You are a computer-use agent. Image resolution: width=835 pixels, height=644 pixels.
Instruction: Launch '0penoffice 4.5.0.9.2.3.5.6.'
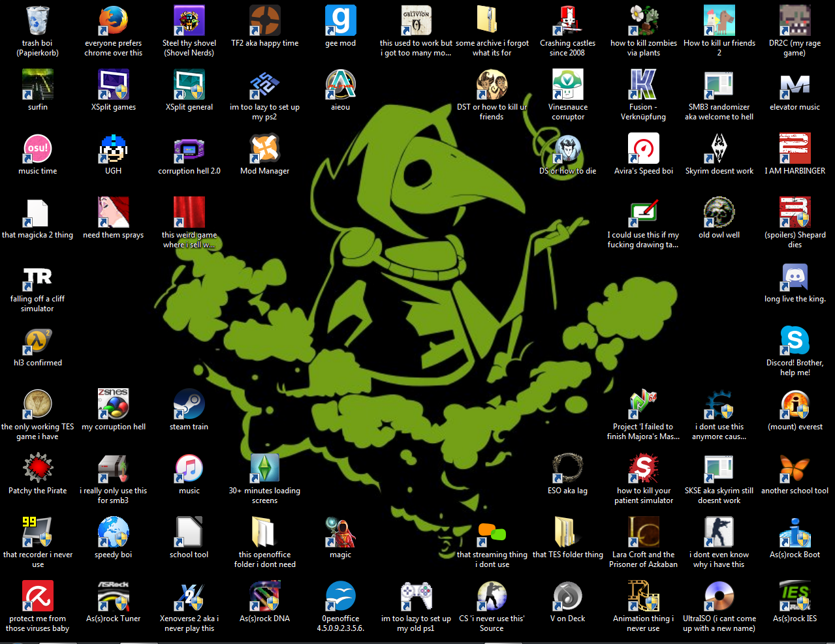click(340, 596)
